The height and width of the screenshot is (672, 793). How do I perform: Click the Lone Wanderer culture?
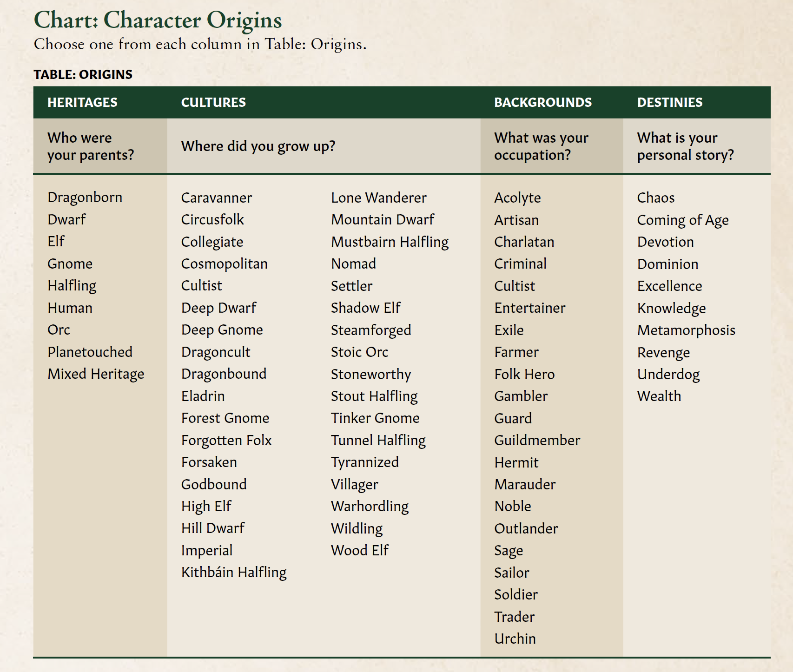click(x=378, y=198)
